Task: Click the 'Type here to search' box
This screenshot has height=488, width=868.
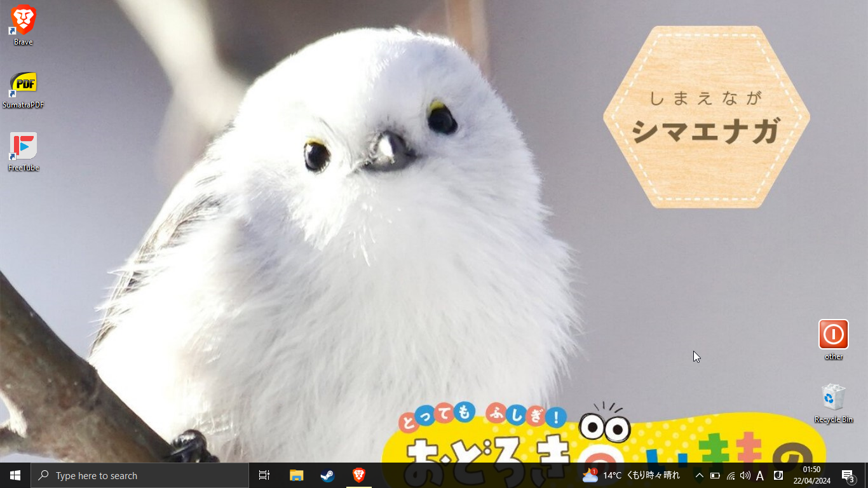Action: [140, 475]
